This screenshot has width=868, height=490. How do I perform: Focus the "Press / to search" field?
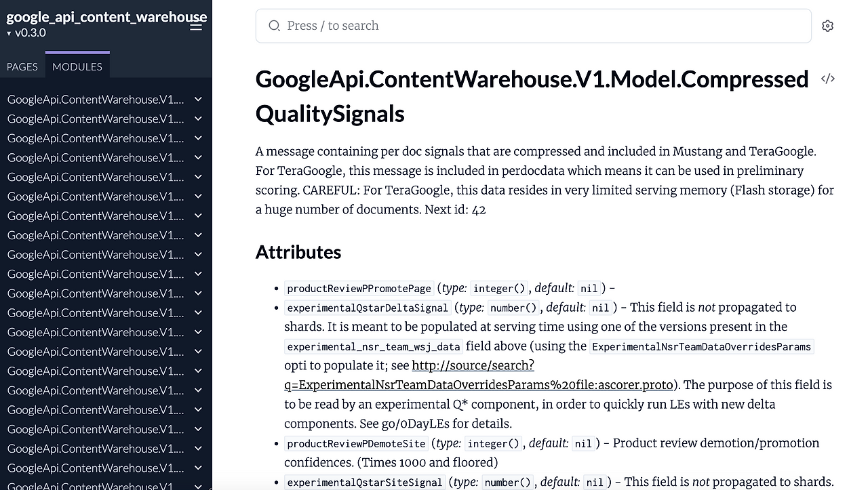point(533,26)
